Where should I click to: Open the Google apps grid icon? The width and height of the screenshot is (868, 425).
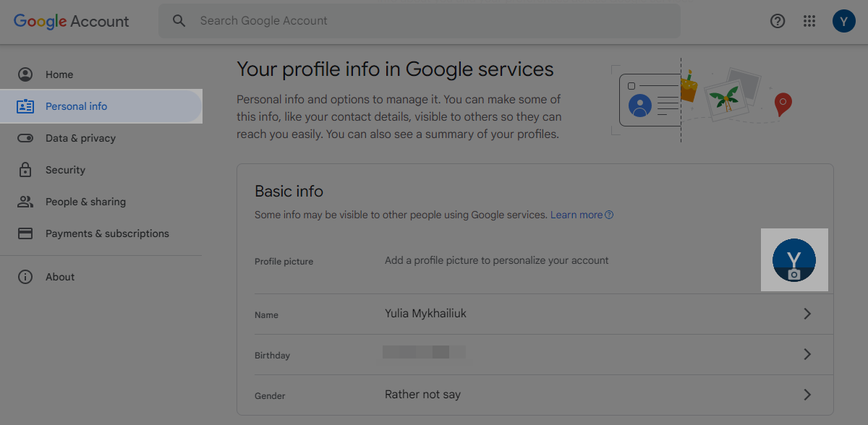[x=809, y=21]
